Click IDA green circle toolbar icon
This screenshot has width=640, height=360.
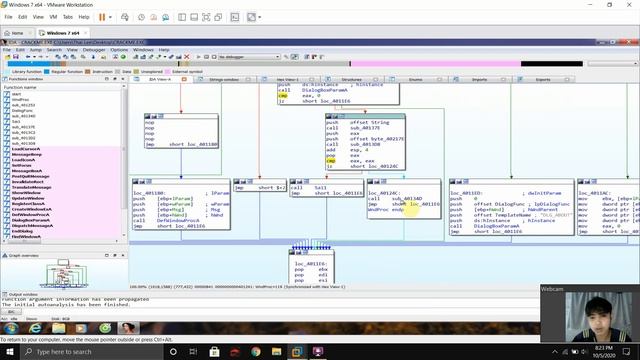pos(123,57)
